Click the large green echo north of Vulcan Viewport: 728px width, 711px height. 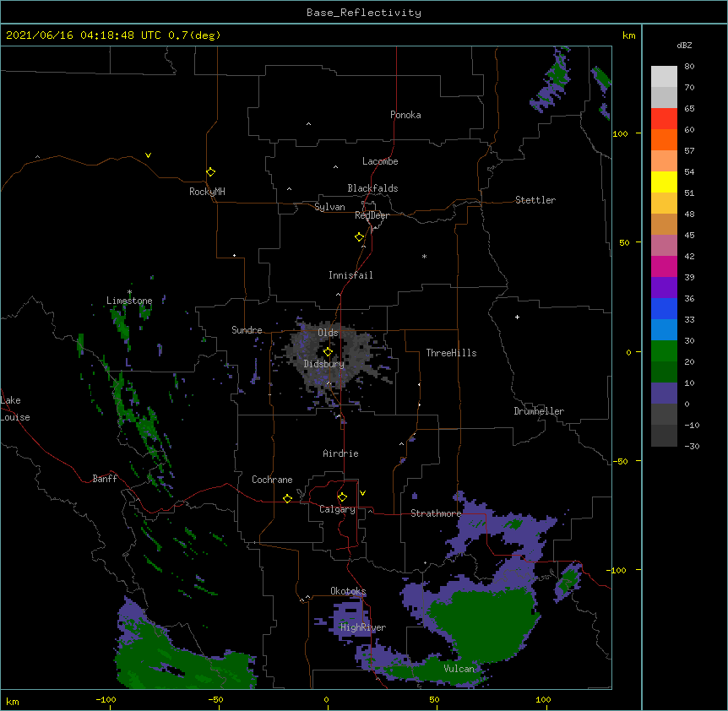point(483,624)
